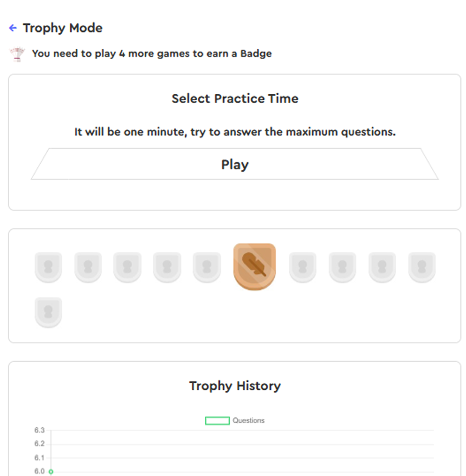Viewport: 466px width, 476px height.
Task: Click the locked badge immediately left of the feather badge
Action: coord(206,267)
